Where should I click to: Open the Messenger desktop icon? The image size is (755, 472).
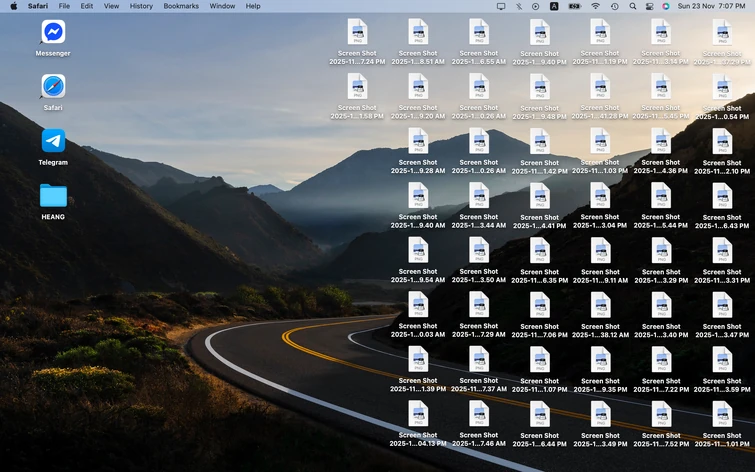pos(53,32)
